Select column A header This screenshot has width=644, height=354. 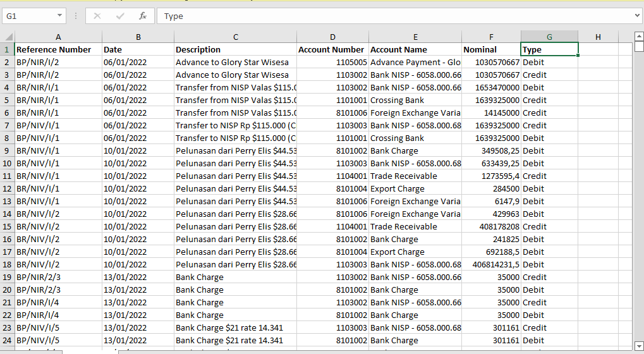pos(58,37)
